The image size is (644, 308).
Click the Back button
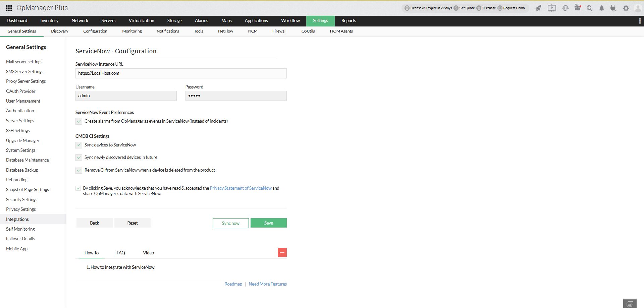(95, 223)
